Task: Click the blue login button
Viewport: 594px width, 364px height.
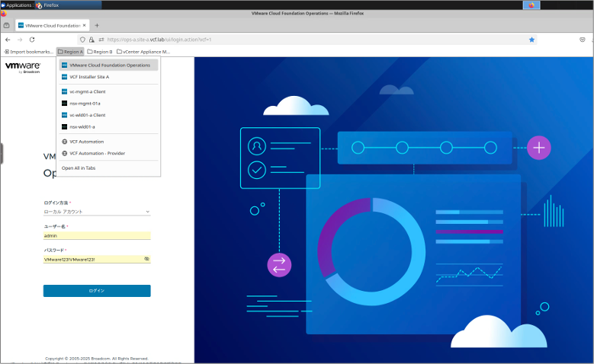Action: [97, 291]
